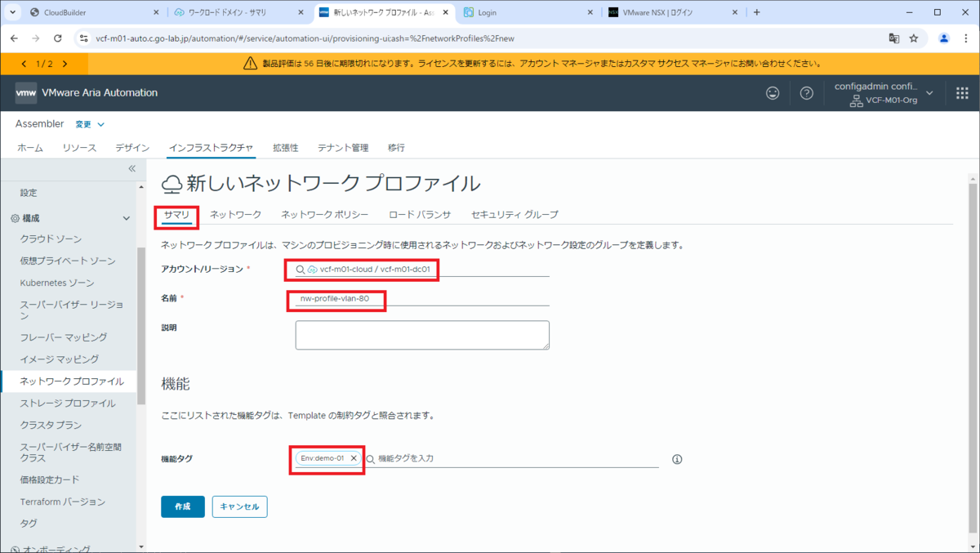This screenshot has height=553, width=980.
Task: Click the Account/Region field vcf-m01-cloud
Action: pyautogui.click(x=422, y=270)
